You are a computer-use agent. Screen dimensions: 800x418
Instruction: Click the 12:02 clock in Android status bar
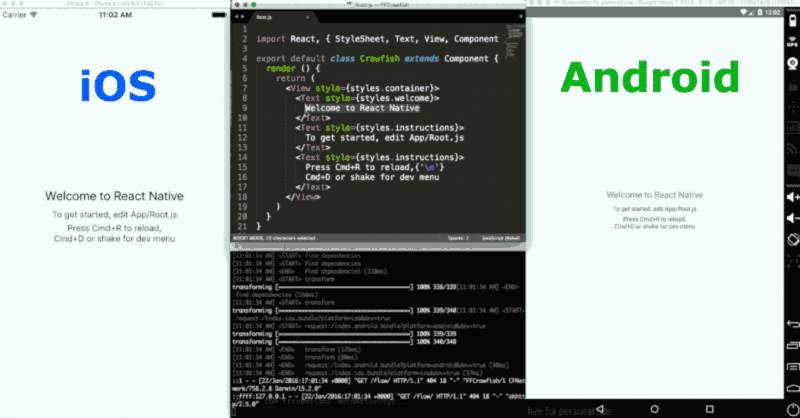click(x=772, y=12)
